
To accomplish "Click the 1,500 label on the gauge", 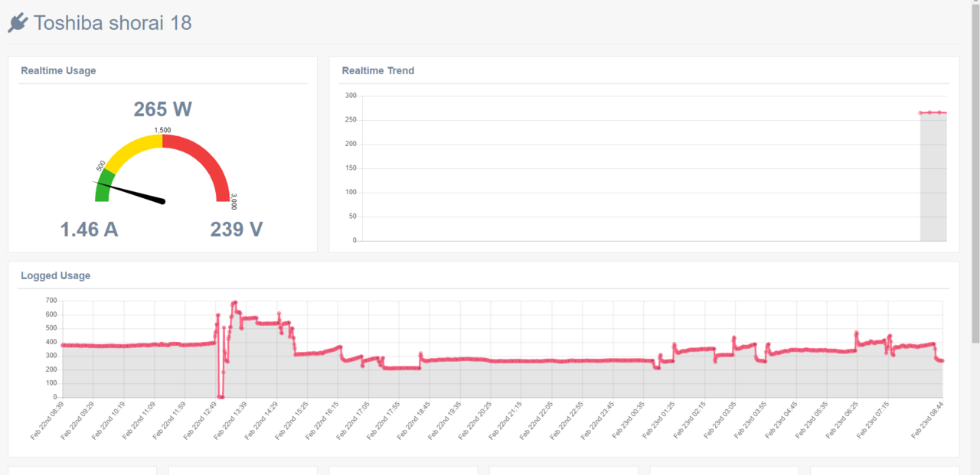I will click(x=162, y=130).
